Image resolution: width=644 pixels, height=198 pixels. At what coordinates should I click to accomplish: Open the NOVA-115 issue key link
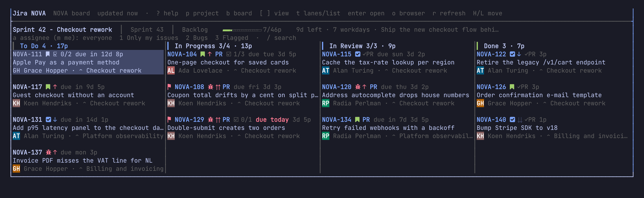[337, 54]
